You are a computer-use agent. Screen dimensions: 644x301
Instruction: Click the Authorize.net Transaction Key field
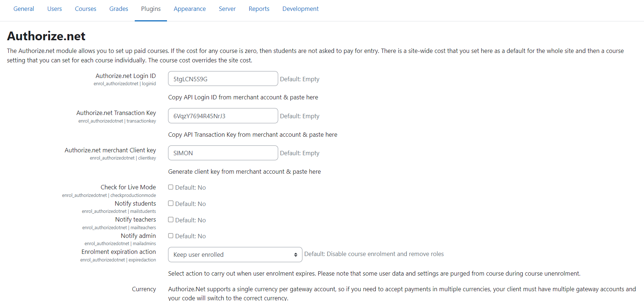point(223,116)
